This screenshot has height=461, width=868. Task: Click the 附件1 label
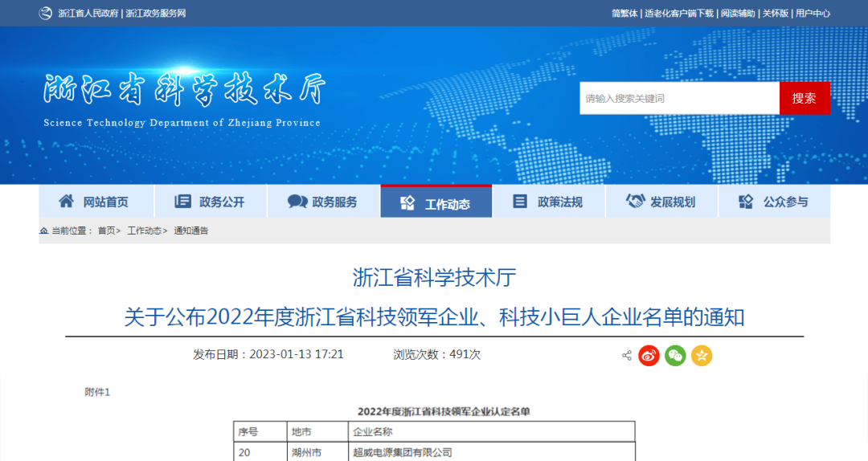pos(97,392)
